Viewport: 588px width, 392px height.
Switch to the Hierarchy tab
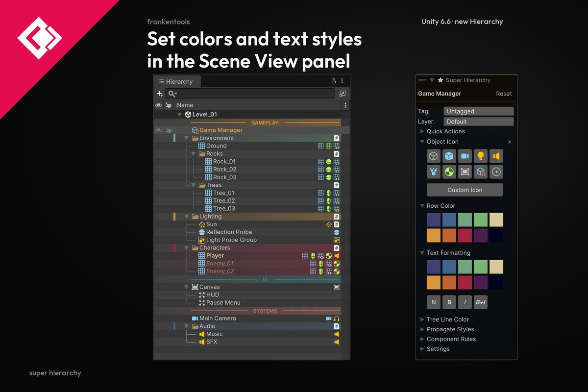(x=177, y=82)
